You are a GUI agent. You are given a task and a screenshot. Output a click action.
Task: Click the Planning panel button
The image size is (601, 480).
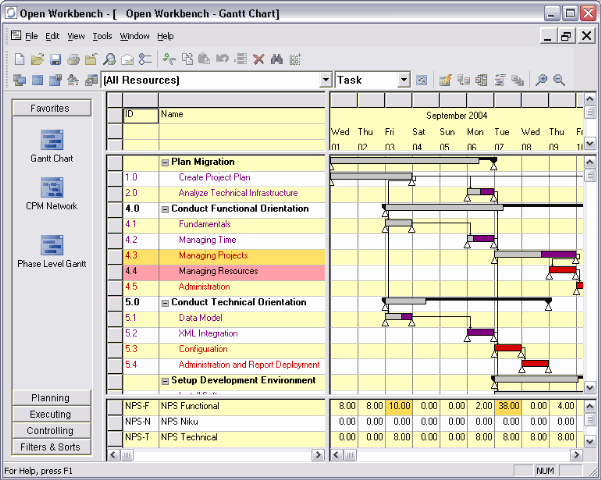51,398
